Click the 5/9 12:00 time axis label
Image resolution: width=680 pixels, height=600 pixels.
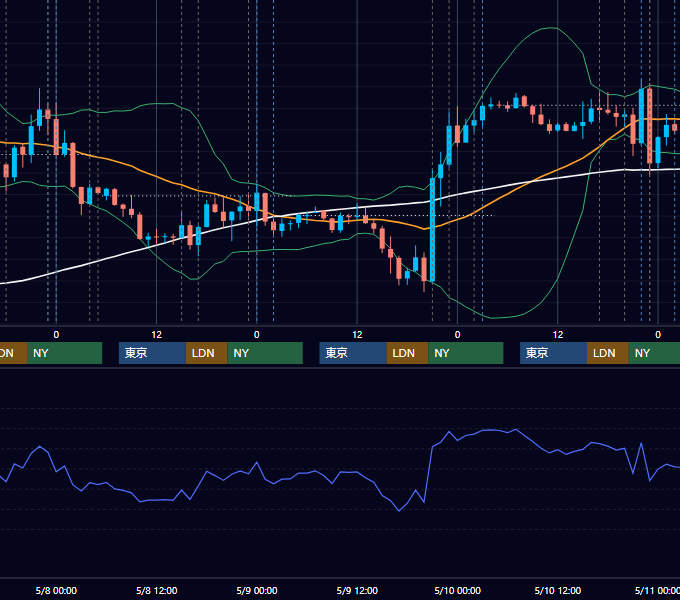(357, 590)
